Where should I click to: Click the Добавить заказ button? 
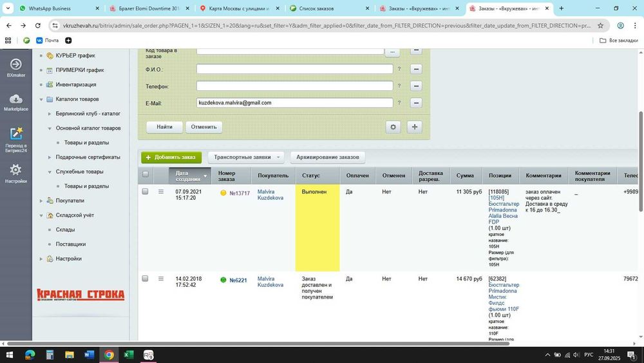(x=171, y=157)
